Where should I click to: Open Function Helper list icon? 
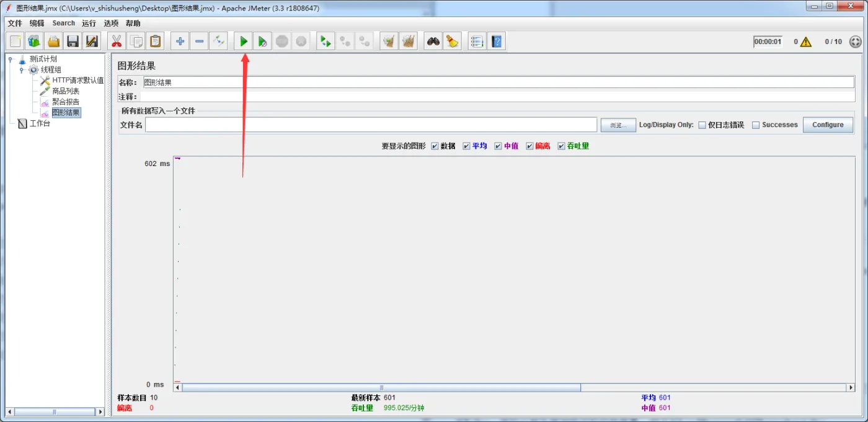pos(477,42)
